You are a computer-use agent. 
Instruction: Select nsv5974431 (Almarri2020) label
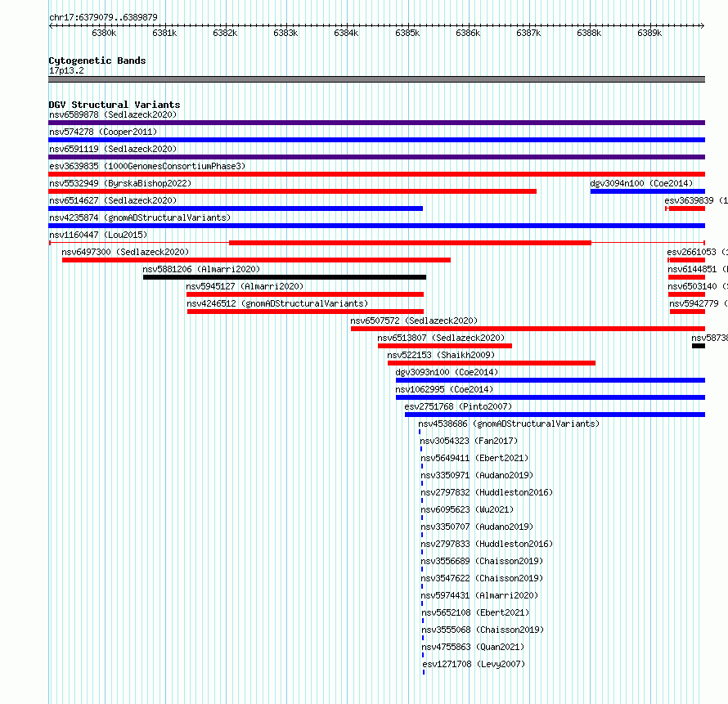click(479, 595)
